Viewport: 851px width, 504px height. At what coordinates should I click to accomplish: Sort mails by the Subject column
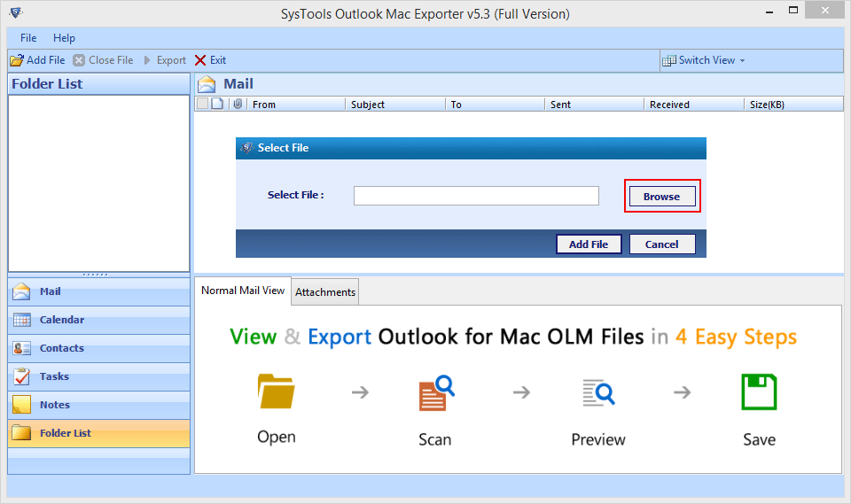point(394,105)
